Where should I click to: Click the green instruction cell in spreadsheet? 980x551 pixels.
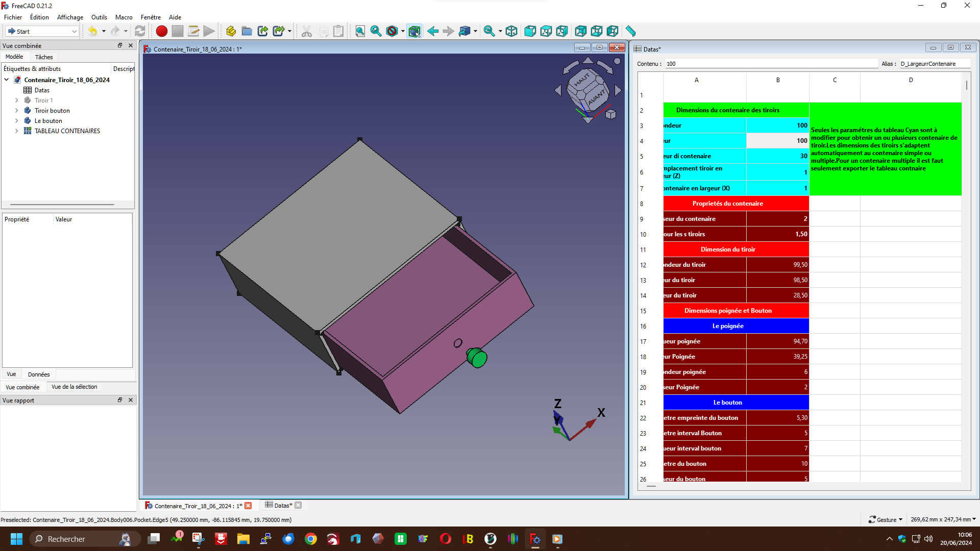(885, 149)
